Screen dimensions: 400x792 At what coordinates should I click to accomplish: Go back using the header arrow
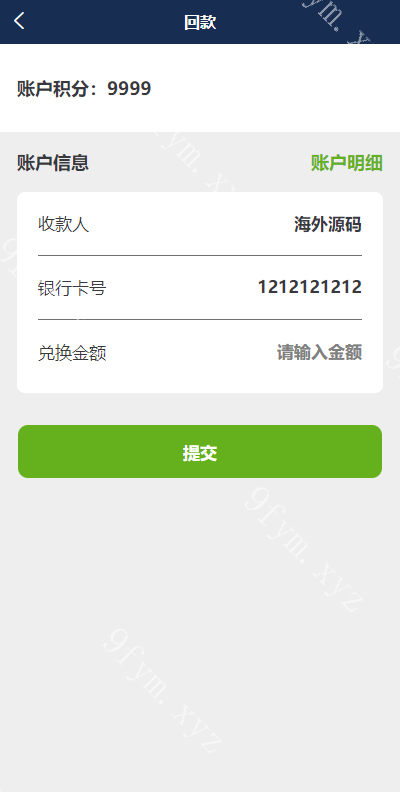coord(19,21)
